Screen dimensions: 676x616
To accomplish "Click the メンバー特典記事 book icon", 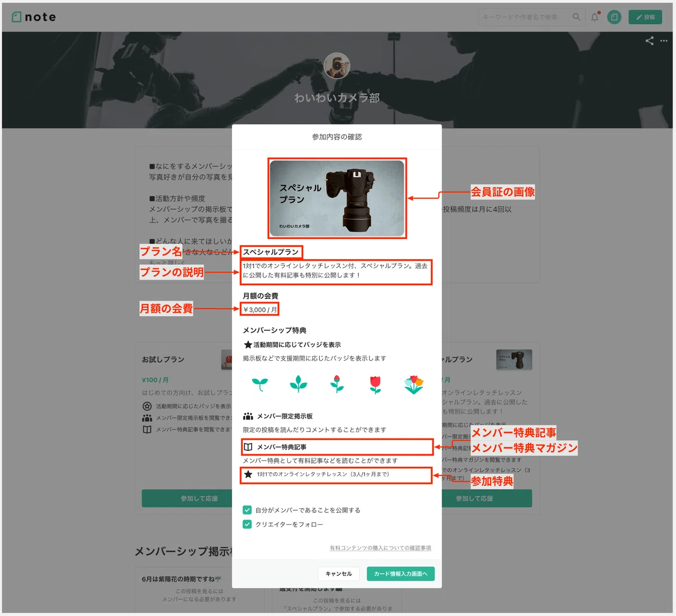I will click(x=248, y=447).
